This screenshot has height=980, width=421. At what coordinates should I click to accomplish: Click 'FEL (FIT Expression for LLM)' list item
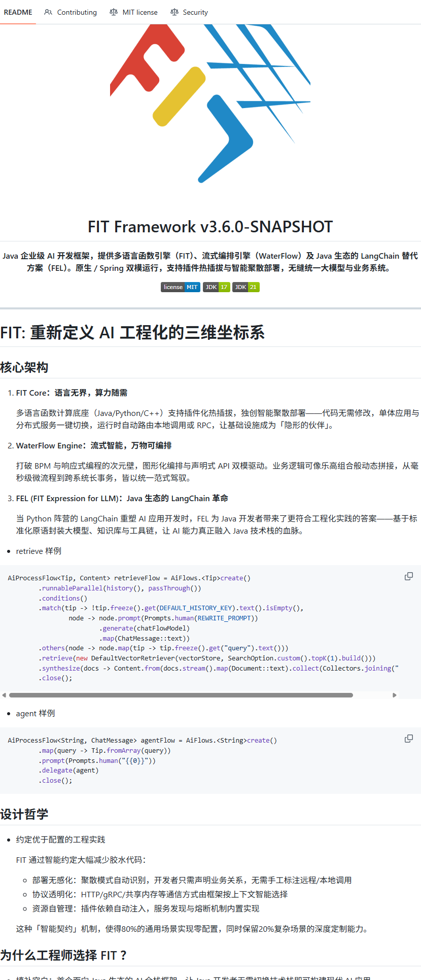pyautogui.click(x=122, y=498)
